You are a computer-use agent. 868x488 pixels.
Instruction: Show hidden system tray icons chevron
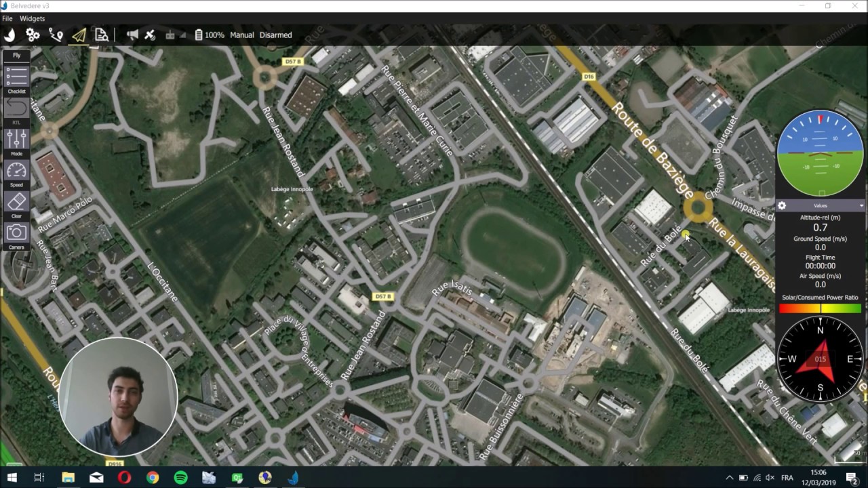[730, 478]
